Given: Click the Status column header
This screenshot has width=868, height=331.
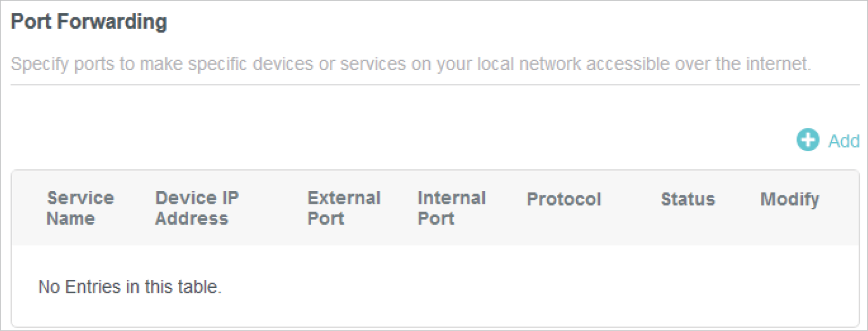Looking at the screenshot, I should pyautogui.click(x=687, y=199).
